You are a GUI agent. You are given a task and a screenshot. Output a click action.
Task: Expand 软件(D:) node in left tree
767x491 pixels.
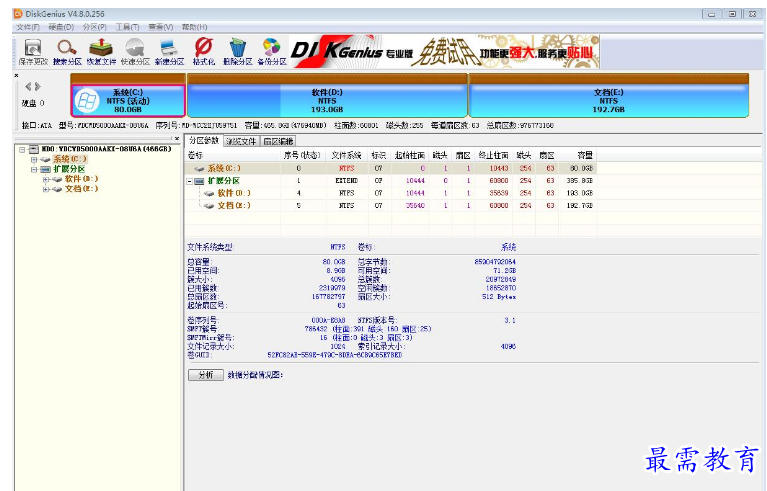(x=45, y=179)
